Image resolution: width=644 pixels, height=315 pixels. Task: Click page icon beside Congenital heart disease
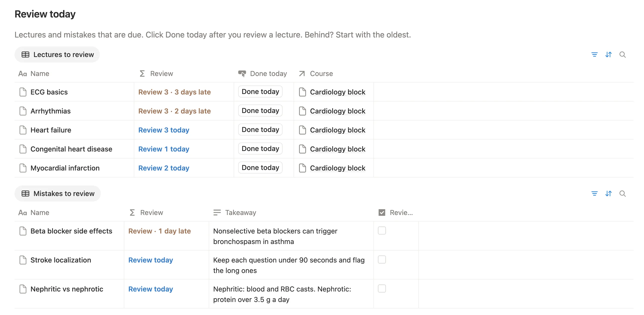tap(23, 149)
